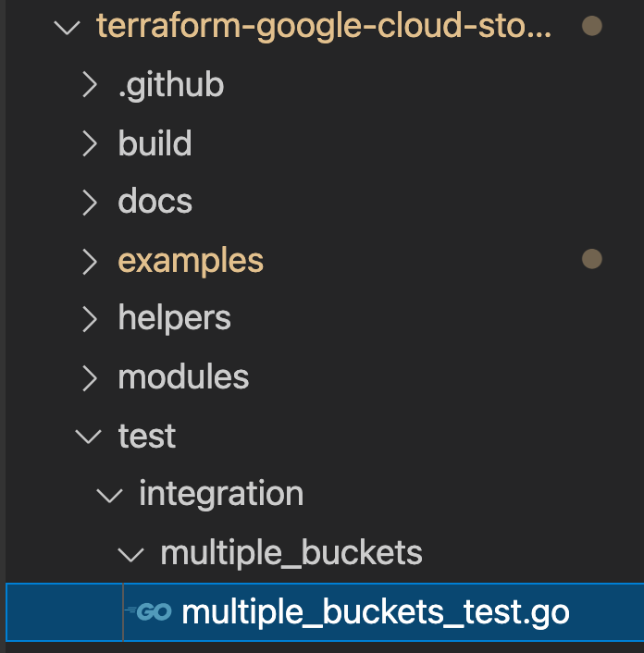Select the .github folder label

tap(171, 85)
